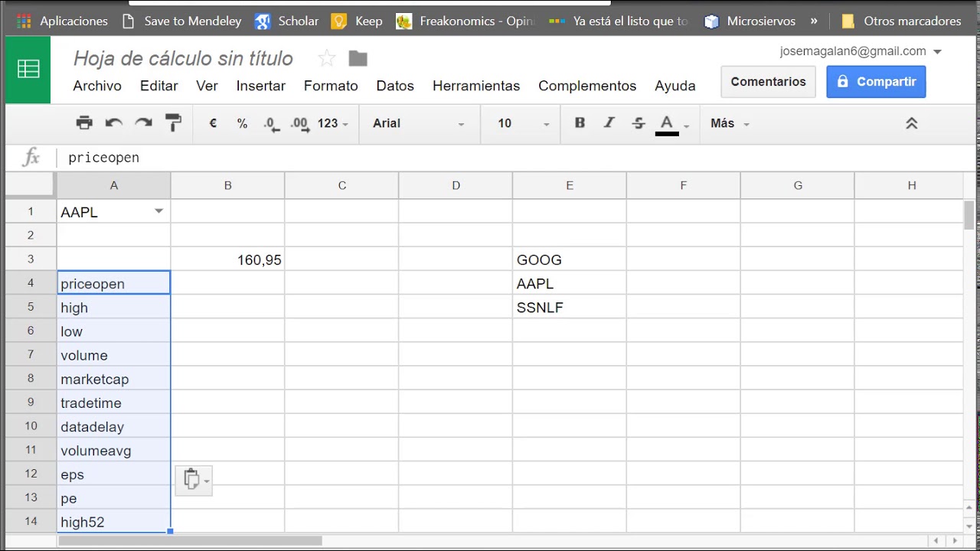The width and height of the screenshot is (980, 551).
Task: Select cell with value 160,95
Action: pyautogui.click(x=227, y=259)
